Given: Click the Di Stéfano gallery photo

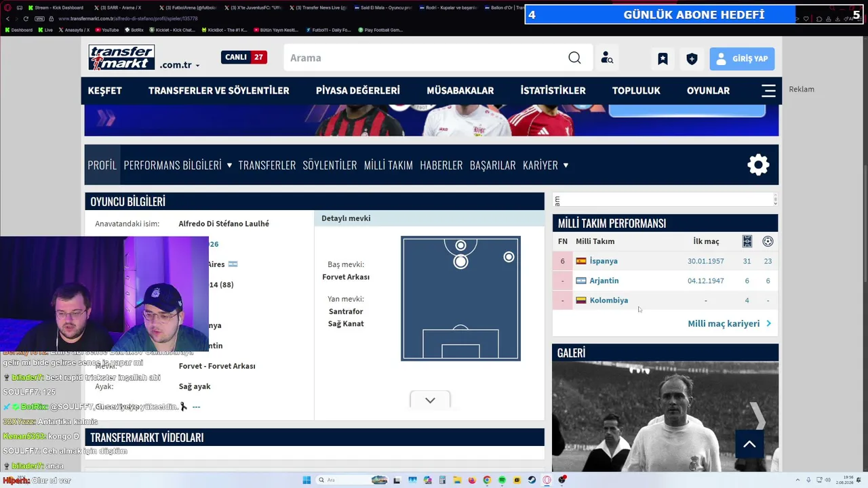Looking at the screenshot, I should (665, 416).
